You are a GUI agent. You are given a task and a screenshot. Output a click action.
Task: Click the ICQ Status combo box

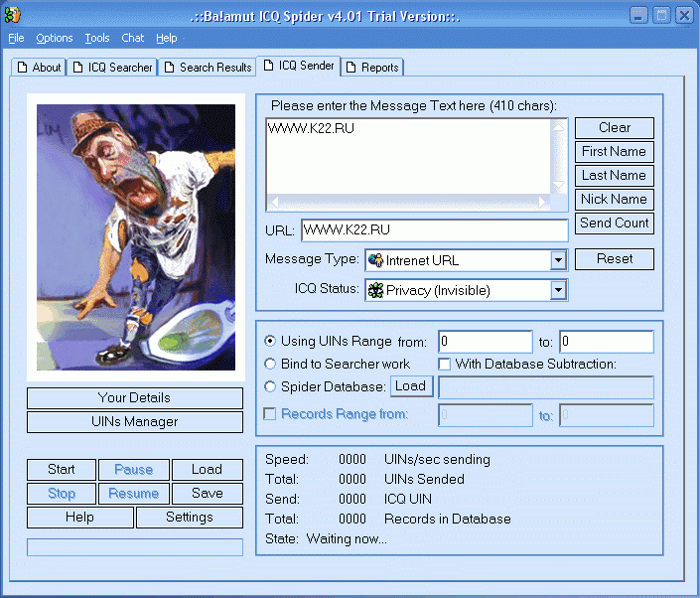coord(466,290)
